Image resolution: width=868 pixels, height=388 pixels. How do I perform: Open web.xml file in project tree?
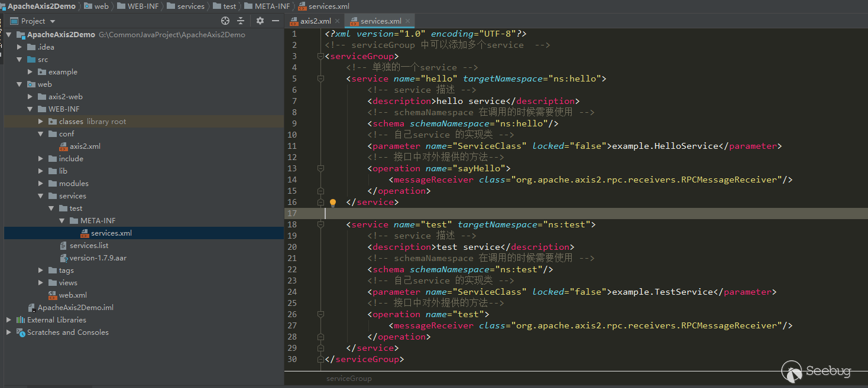point(72,295)
